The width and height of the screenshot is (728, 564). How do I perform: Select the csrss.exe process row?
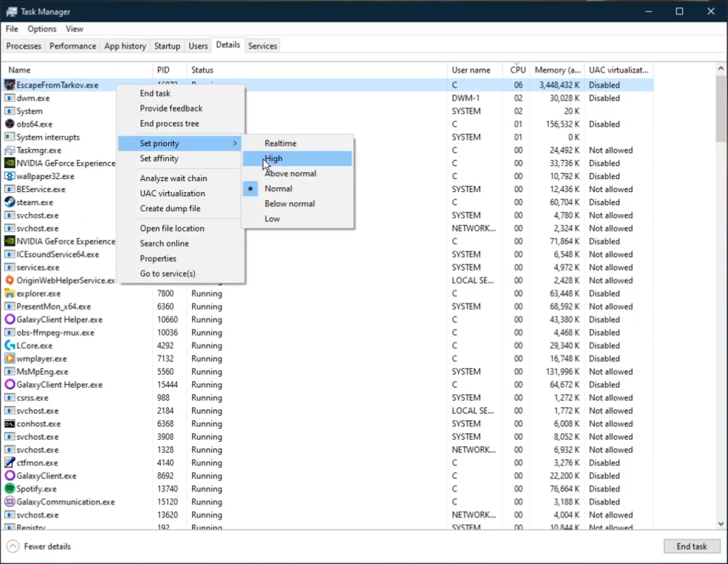(33, 398)
